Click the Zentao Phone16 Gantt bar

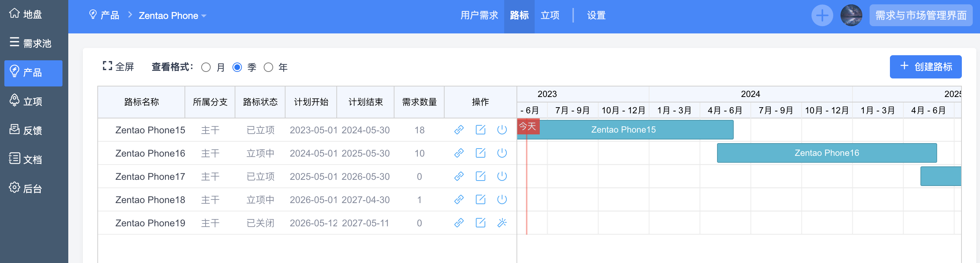click(x=826, y=153)
